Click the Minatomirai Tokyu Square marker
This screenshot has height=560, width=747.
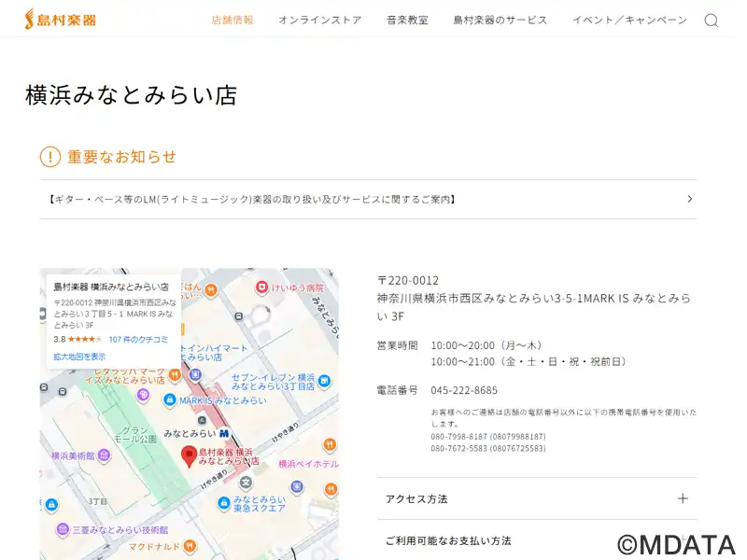coord(224,504)
